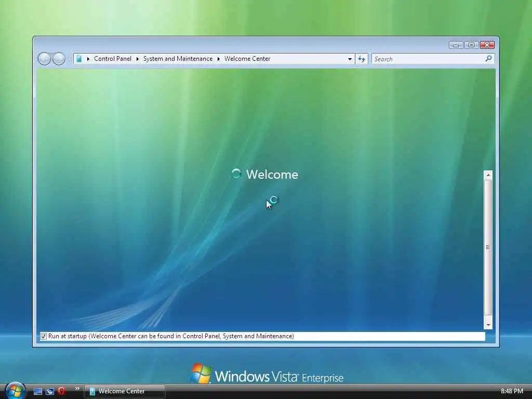Expand the arrow after Control Panel breadcrumb
The image size is (532, 399).
click(137, 59)
